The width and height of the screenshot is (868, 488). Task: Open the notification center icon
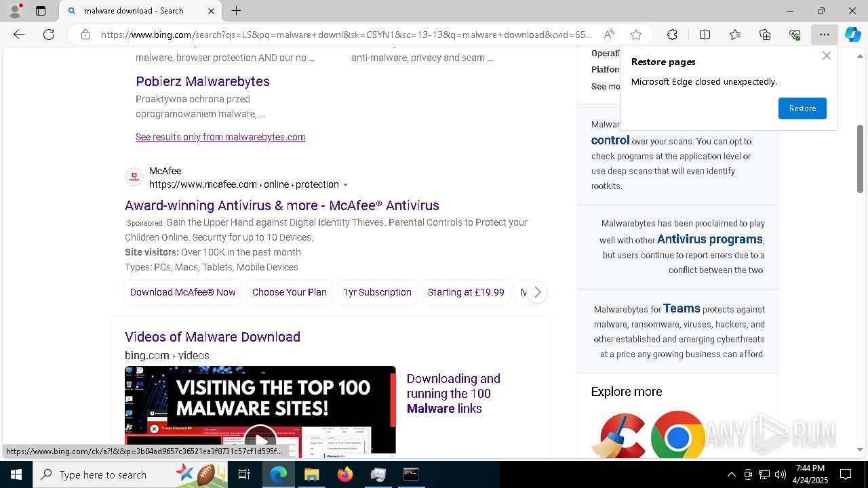click(846, 474)
